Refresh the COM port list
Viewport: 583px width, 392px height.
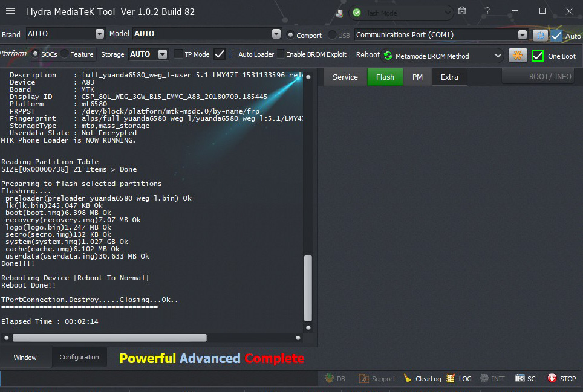tap(540, 35)
